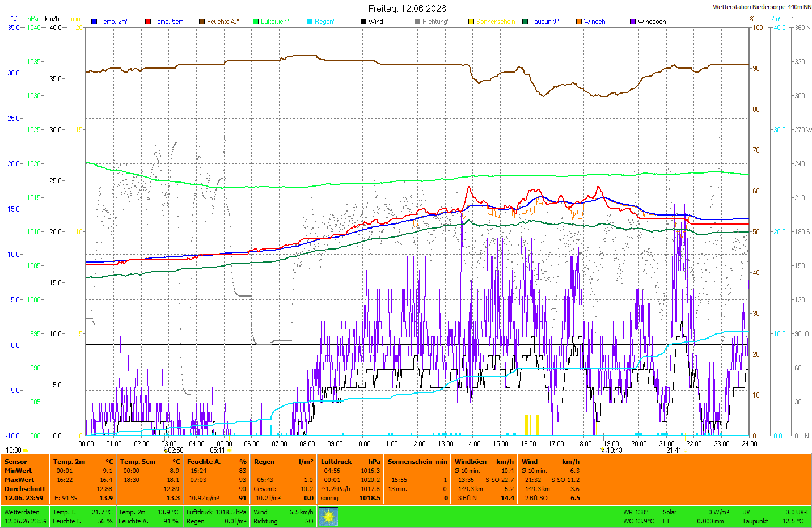This screenshot has height=528, width=812.
Task: Click the Taupunkt 12.5 °C reading
Action: click(773, 521)
